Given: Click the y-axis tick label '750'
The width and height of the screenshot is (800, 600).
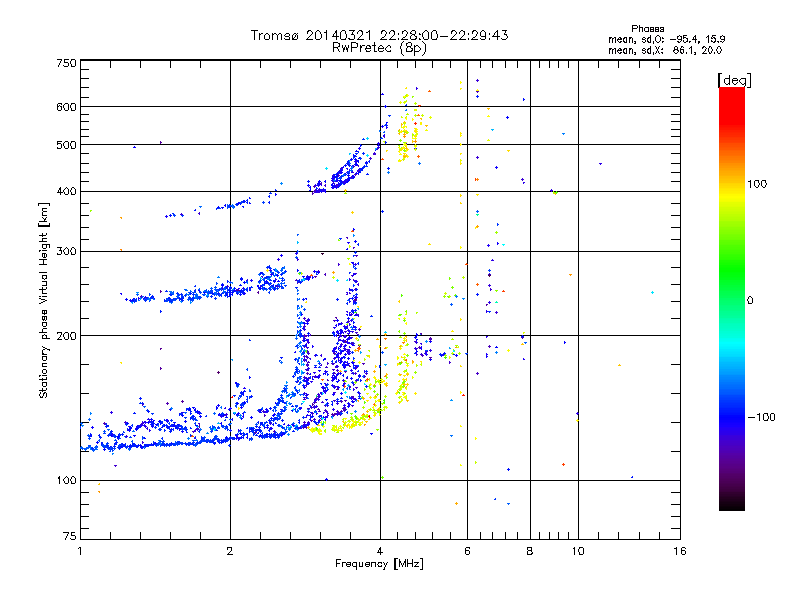Looking at the screenshot, I should coord(67,63).
